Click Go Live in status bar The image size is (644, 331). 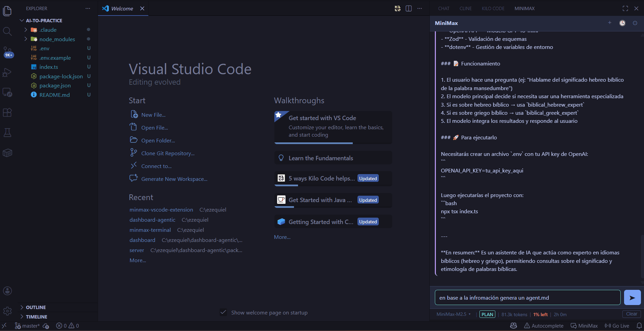coord(617,326)
